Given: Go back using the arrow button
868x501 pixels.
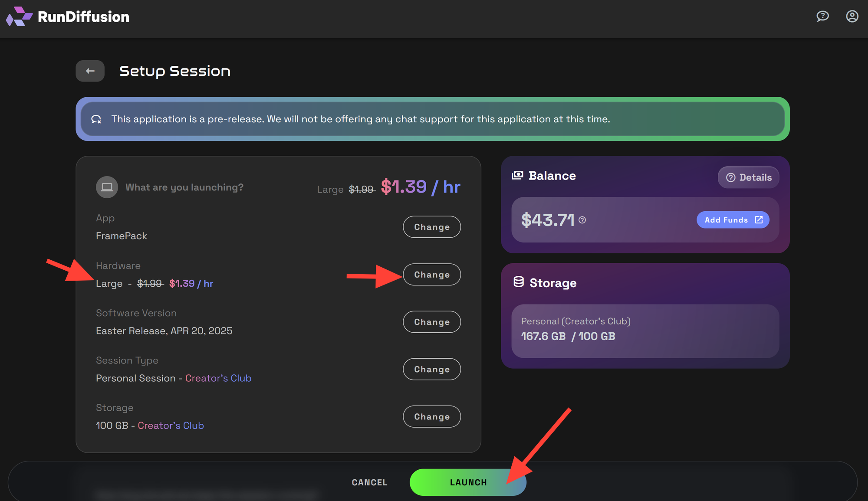Looking at the screenshot, I should point(90,71).
